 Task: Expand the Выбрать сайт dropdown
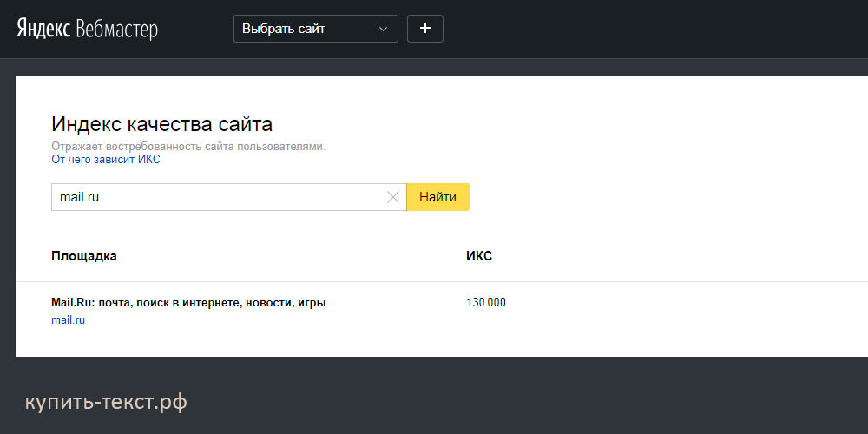click(x=316, y=29)
